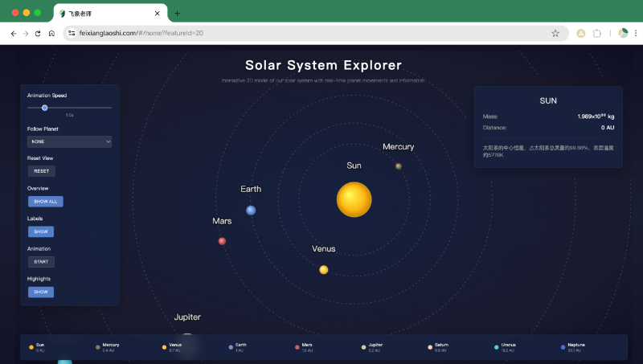643x364 pixels.
Task: Click the Animation Speed slider handle
Action: click(44, 107)
